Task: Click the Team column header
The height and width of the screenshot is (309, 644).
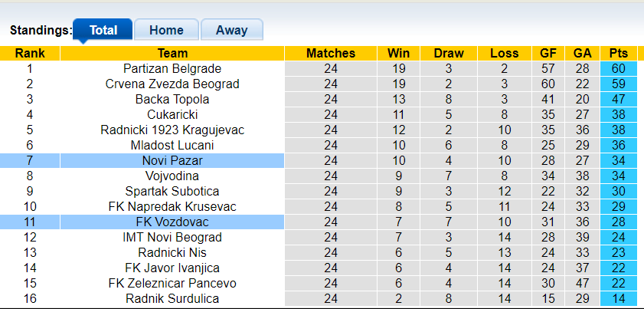Action: 172,53
